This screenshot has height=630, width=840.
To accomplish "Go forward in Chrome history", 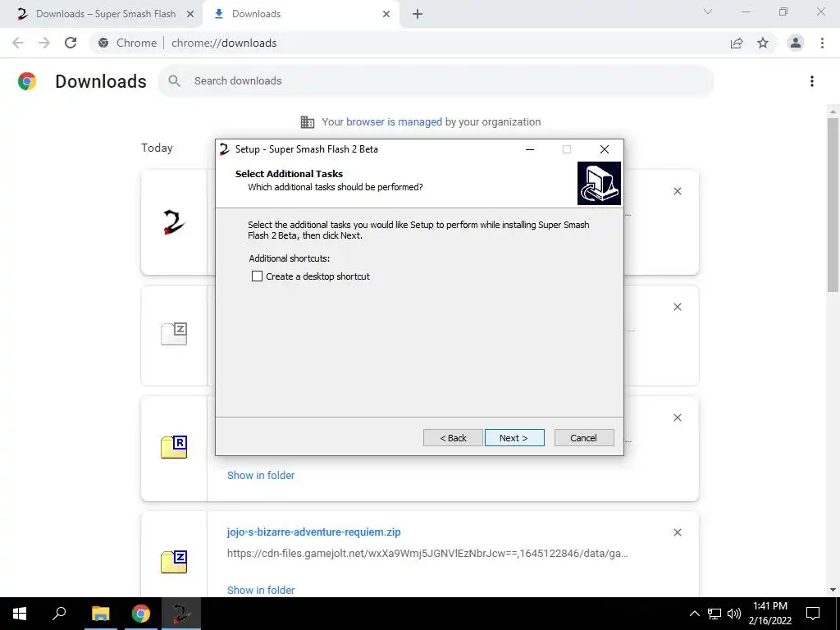I will pyautogui.click(x=44, y=43).
